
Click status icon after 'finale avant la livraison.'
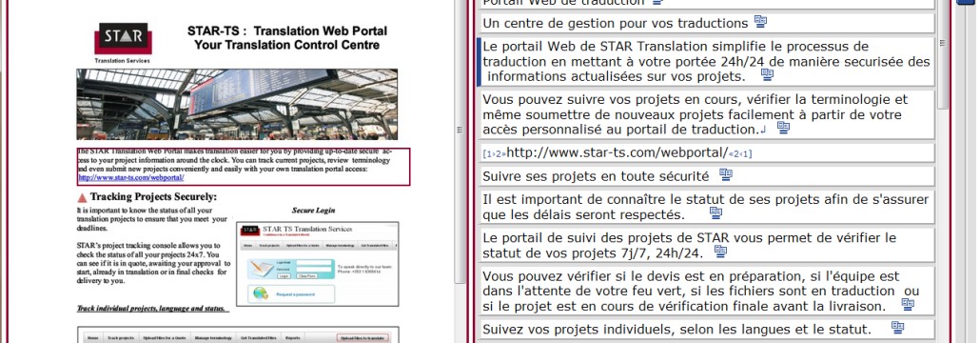coord(908,305)
